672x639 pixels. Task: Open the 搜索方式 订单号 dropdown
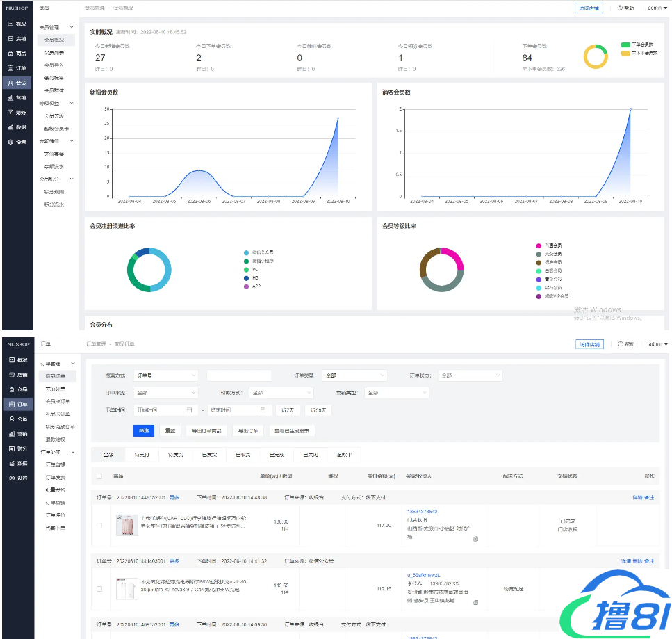coord(167,375)
